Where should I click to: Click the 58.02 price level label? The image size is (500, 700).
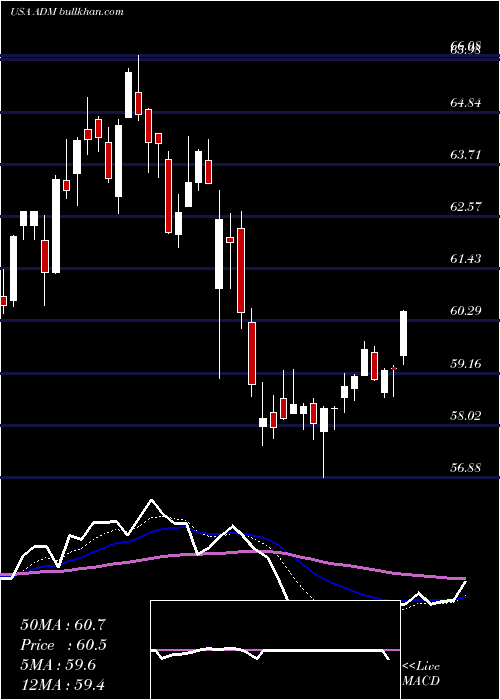[466, 416]
